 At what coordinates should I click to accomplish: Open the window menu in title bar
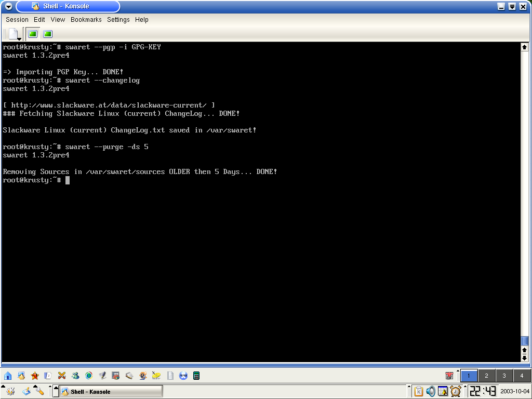point(8,6)
